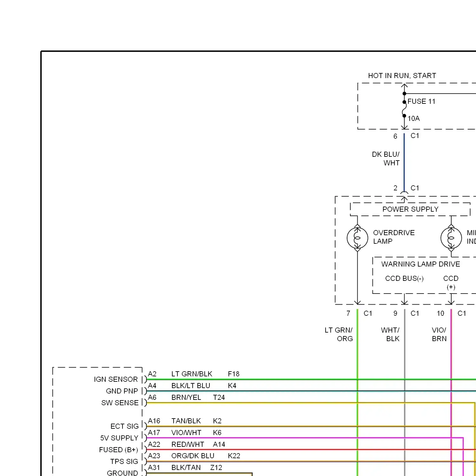
Task: Click circuit code A14
Action: tap(219, 445)
